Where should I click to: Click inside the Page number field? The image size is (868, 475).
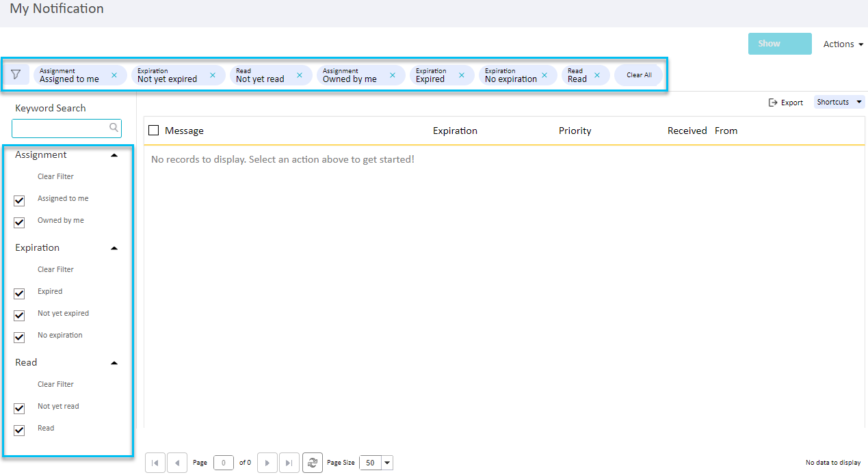pos(223,463)
